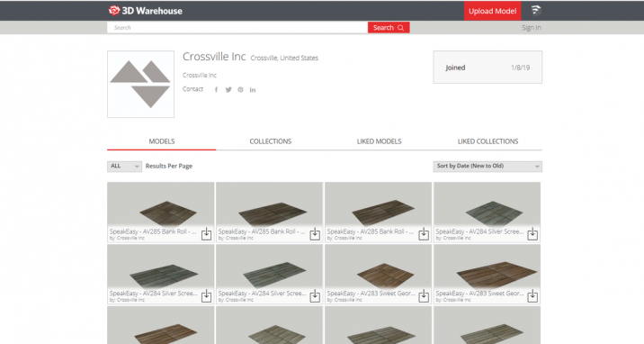Click the Upload Model button
644x344 pixels.
click(493, 11)
